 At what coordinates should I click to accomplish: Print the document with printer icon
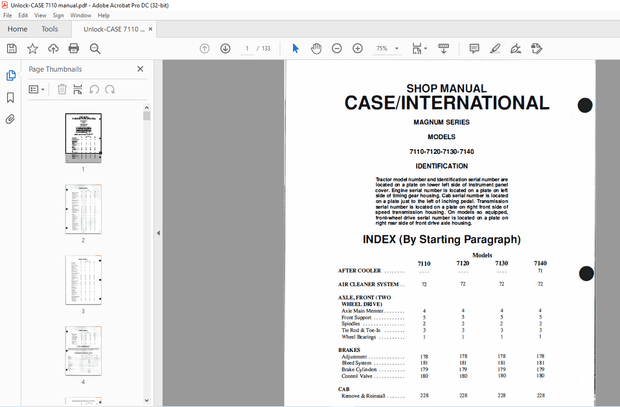pos(74,49)
